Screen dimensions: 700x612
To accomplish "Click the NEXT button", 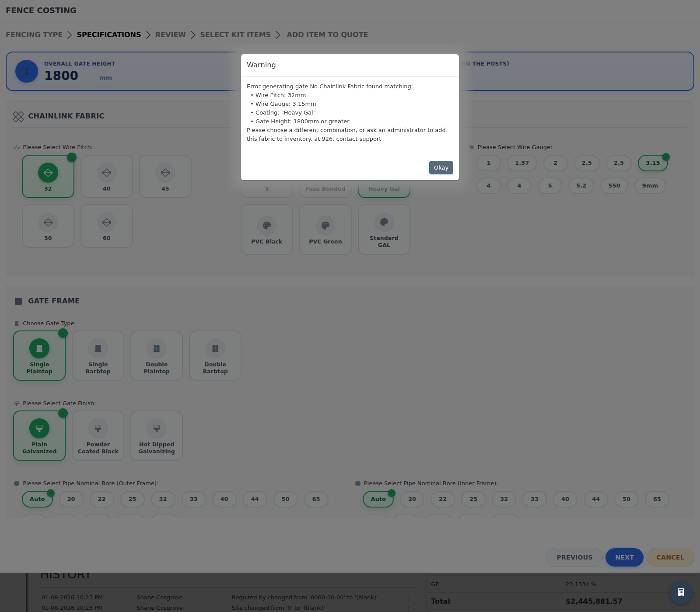I will tap(624, 557).
